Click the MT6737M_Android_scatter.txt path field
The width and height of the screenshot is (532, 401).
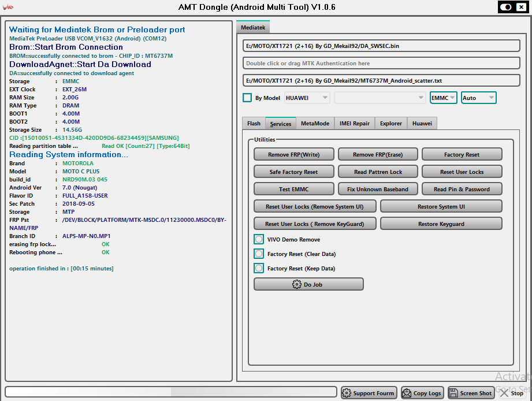click(381, 80)
